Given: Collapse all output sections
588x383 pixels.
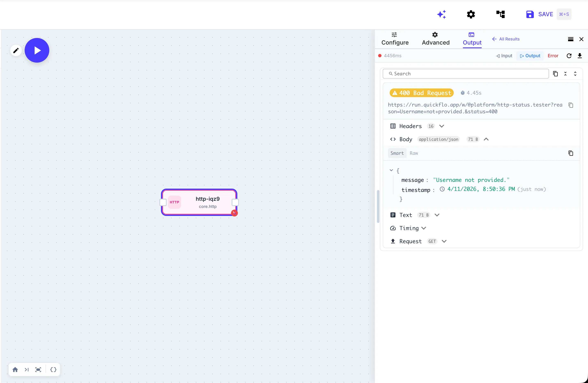Looking at the screenshot, I should point(565,74).
